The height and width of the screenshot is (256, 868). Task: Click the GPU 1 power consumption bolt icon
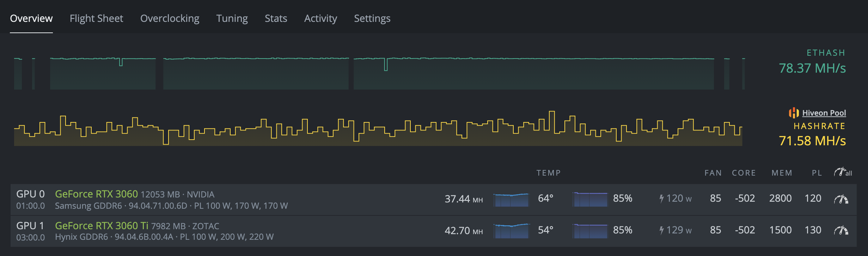coord(661,231)
